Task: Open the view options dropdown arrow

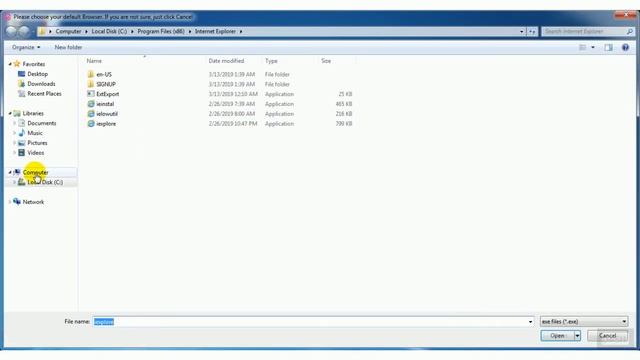Action: click(593, 47)
